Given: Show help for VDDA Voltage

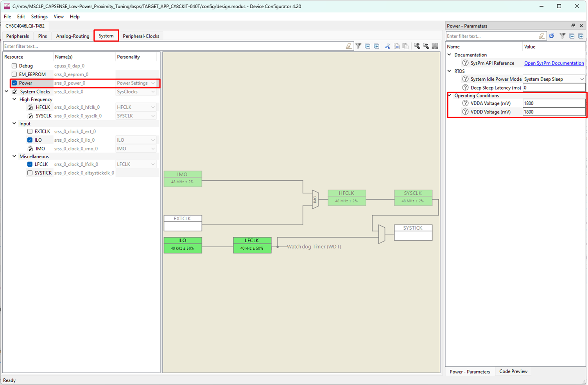Looking at the screenshot, I should (x=465, y=103).
